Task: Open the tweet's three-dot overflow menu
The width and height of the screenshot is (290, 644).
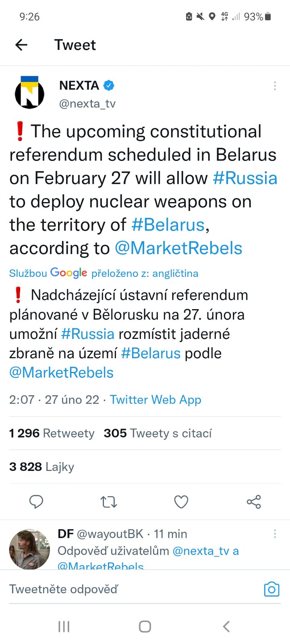Action: [x=275, y=86]
